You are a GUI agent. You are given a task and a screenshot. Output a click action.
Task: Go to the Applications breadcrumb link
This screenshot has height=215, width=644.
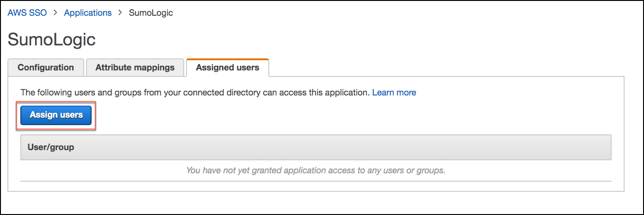(87, 13)
